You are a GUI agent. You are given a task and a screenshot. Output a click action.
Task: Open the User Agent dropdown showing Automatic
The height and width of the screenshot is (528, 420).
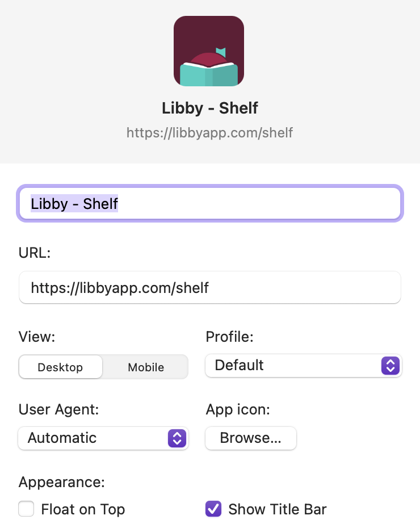point(103,438)
